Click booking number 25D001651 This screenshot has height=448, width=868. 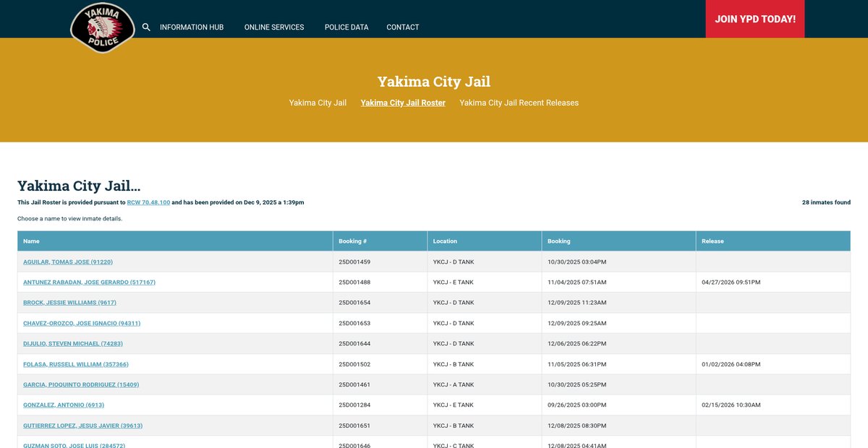tap(354, 426)
